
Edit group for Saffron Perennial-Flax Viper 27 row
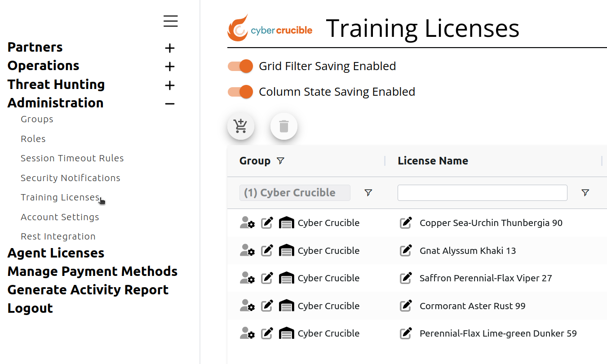click(267, 278)
